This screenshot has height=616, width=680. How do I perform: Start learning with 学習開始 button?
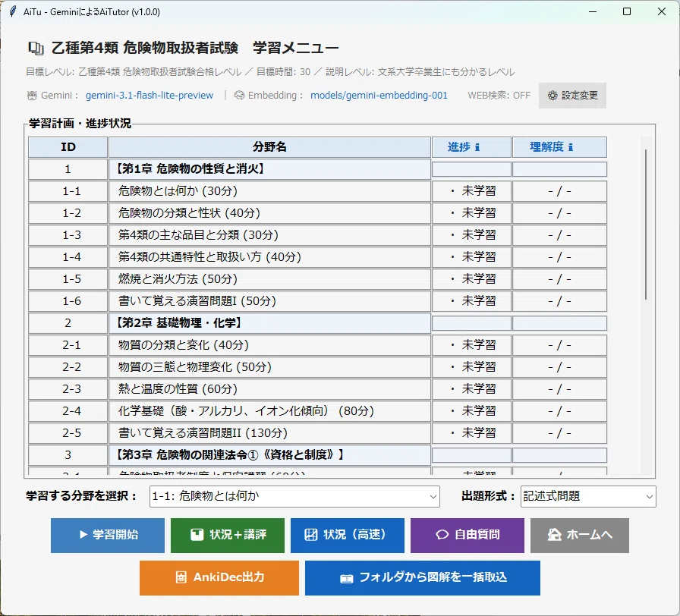tap(108, 536)
